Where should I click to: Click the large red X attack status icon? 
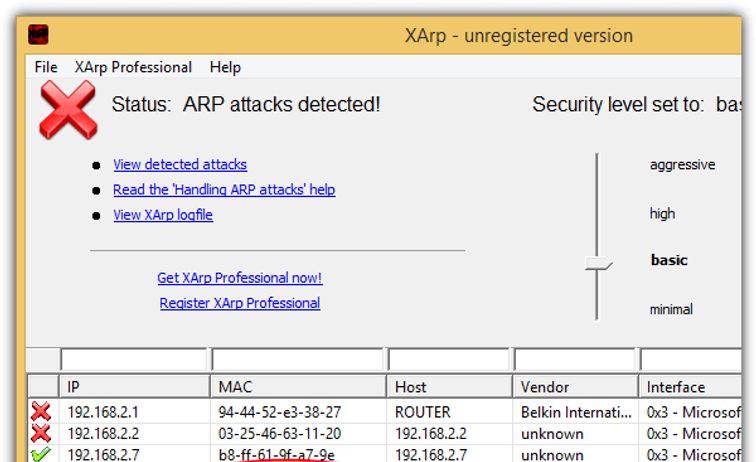tap(68, 109)
